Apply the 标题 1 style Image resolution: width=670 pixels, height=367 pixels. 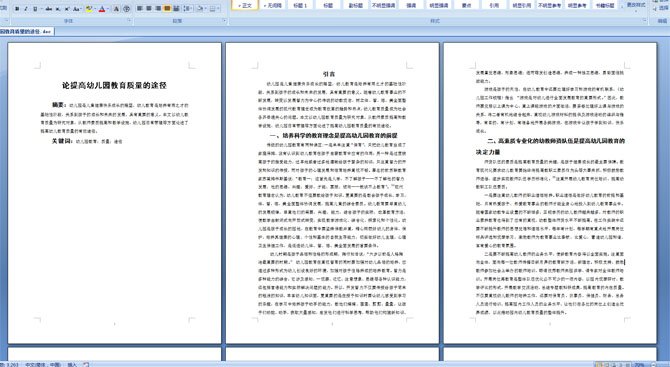click(300, 5)
